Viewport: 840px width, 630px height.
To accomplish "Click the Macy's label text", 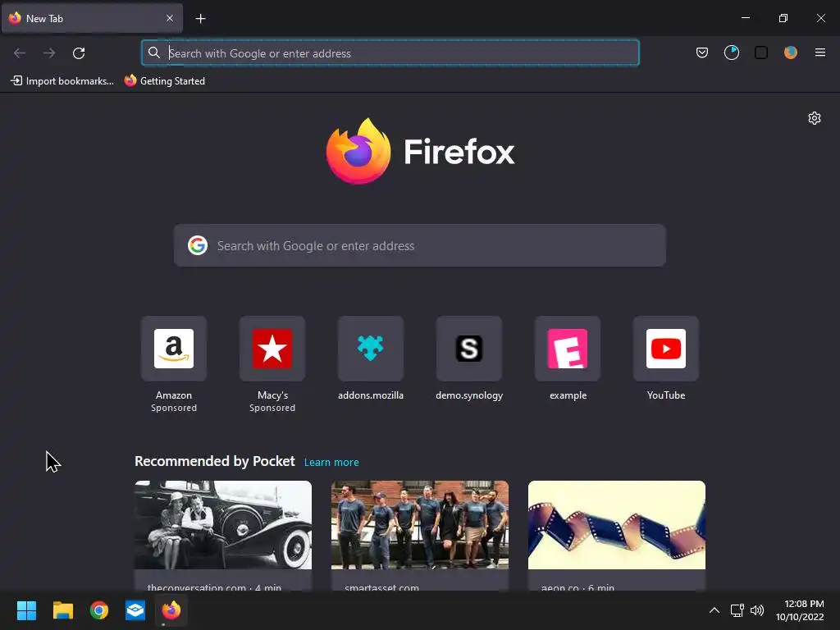I will [272, 395].
